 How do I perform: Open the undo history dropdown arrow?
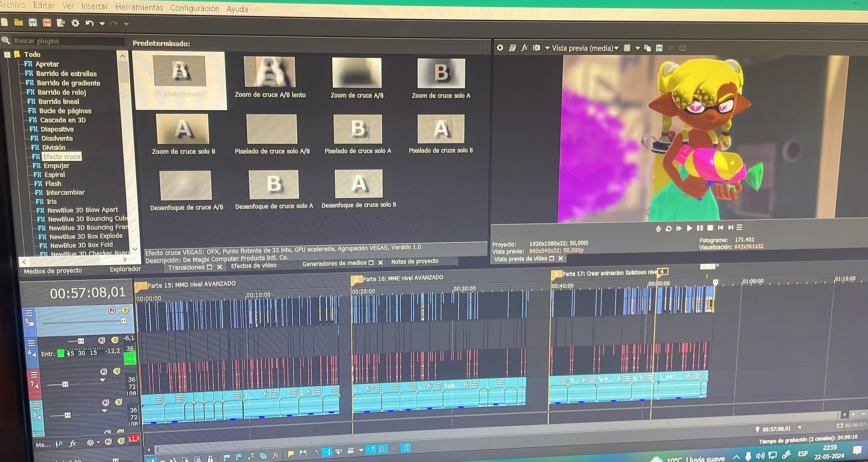coord(102,24)
